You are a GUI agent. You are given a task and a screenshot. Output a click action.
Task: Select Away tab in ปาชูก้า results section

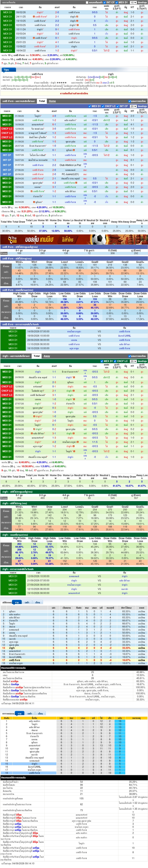point(47,356)
